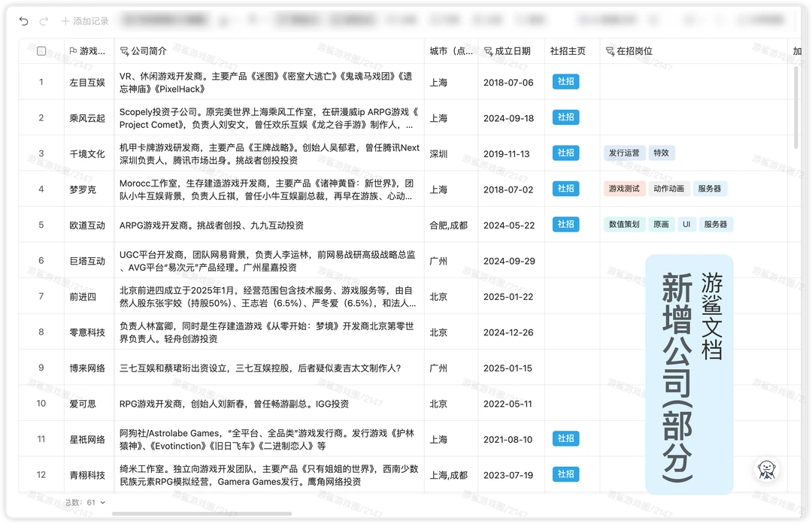Screen dimensions: 812x524
Task: Click city cell 上海,成都
Action: coord(450,475)
